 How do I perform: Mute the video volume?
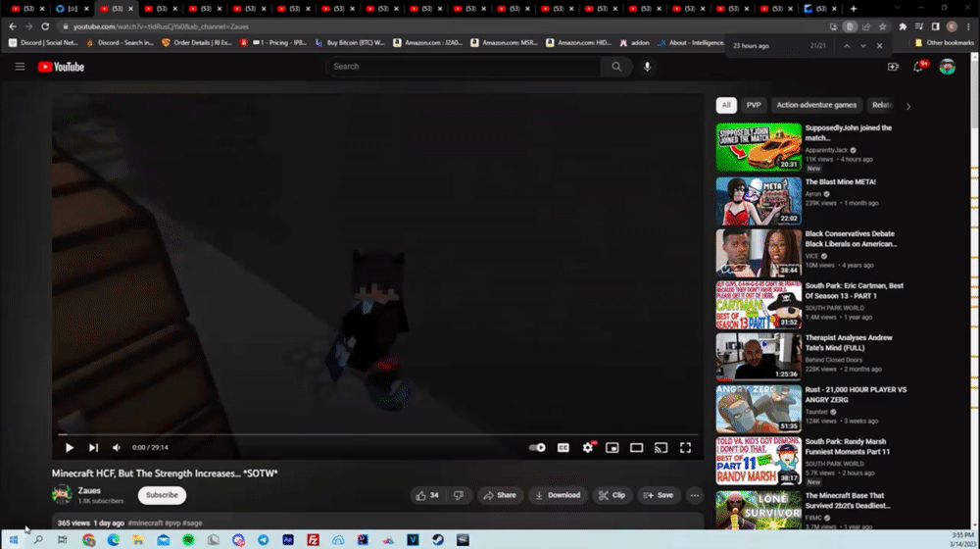tap(117, 448)
